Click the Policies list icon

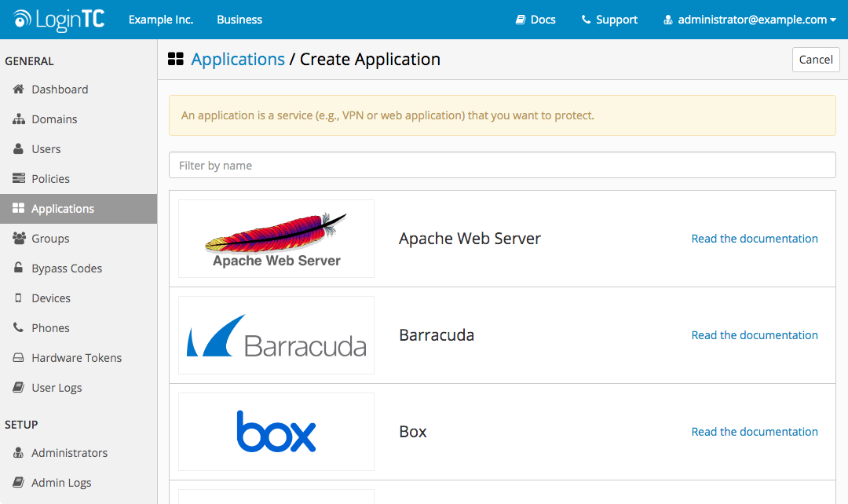[18, 178]
